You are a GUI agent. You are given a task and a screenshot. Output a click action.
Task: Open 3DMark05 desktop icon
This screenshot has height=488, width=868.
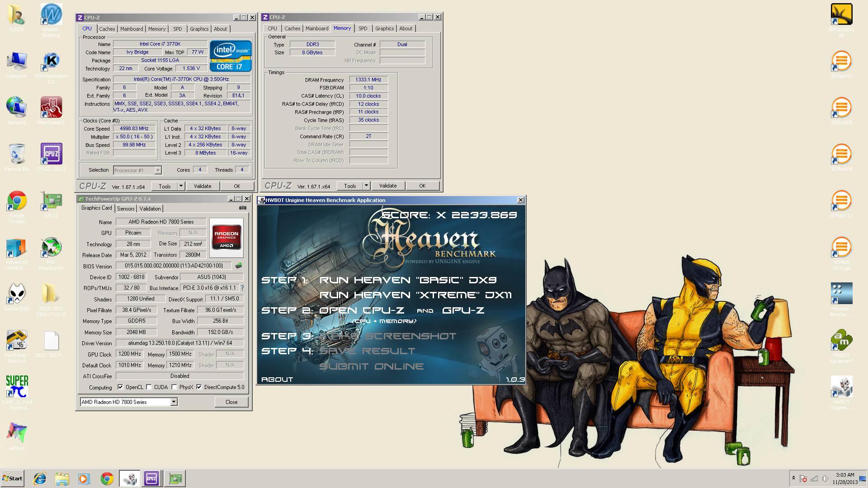click(841, 111)
